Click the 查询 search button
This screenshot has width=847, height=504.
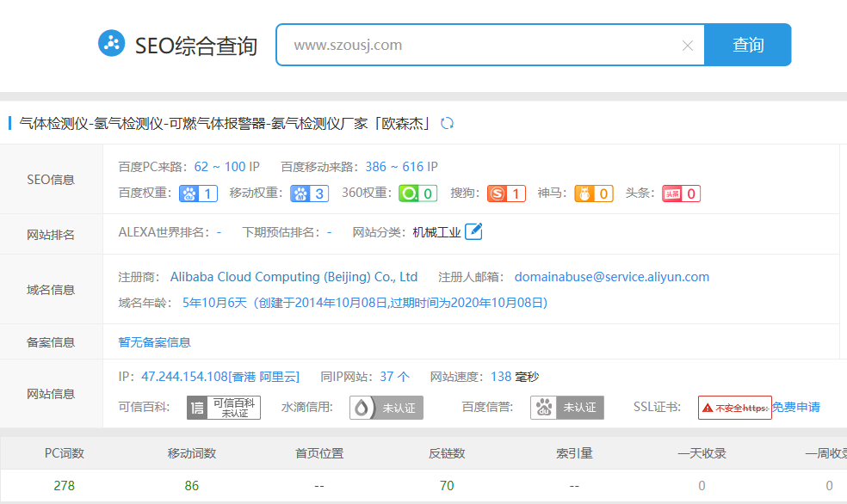(x=748, y=45)
